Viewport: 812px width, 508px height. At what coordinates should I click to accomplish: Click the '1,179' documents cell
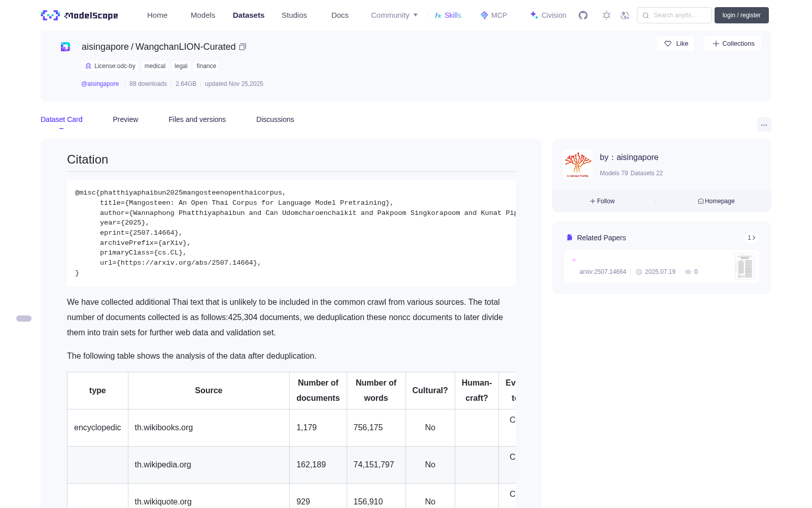318,428
